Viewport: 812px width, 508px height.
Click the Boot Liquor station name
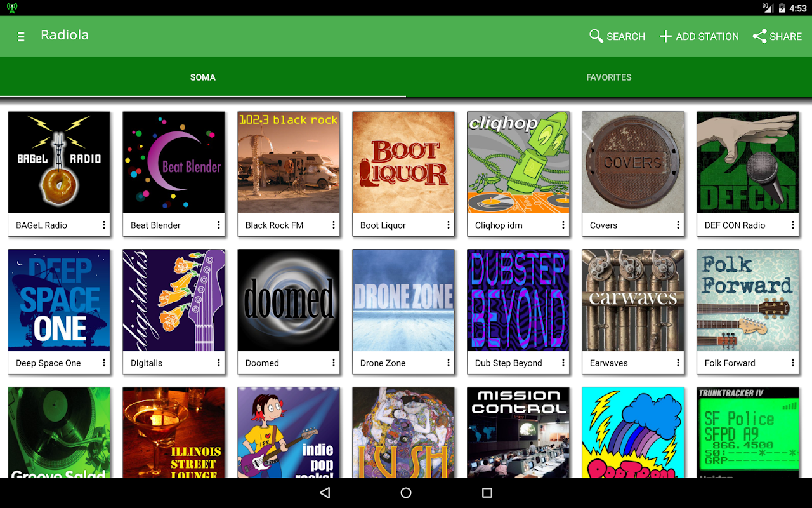[383, 225]
